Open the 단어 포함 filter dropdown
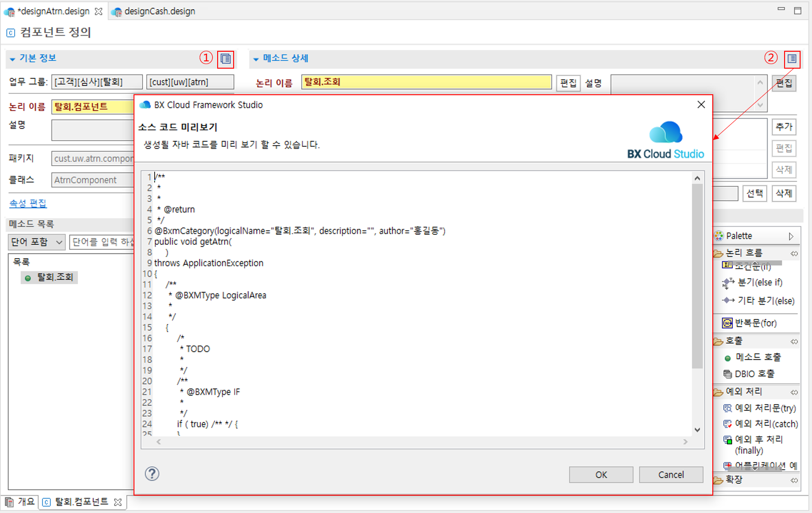This screenshot has width=812, height=513. [37, 242]
